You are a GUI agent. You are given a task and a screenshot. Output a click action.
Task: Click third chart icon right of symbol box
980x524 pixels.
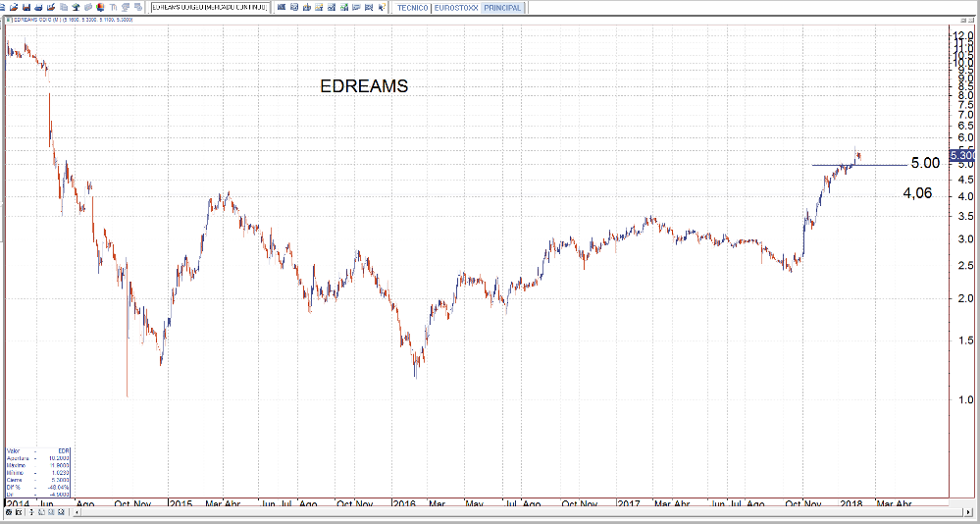[306, 8]
